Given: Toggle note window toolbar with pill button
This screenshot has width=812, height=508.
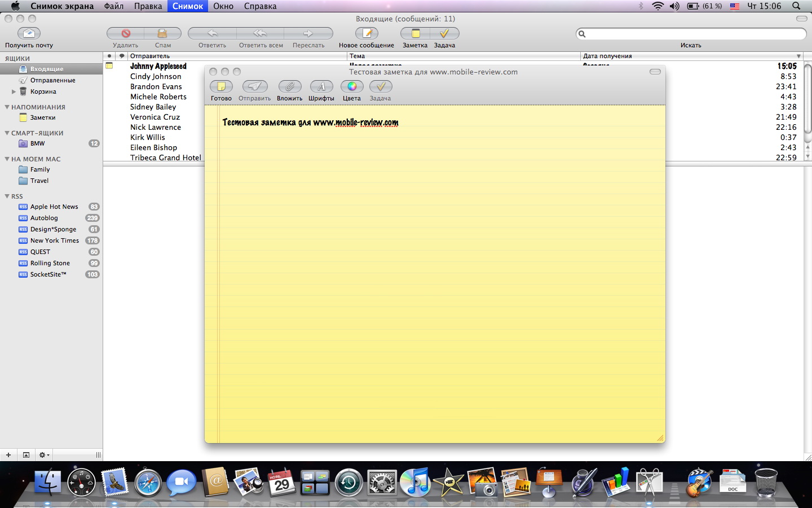Looking at the screenshot, I should click(655, 72).
